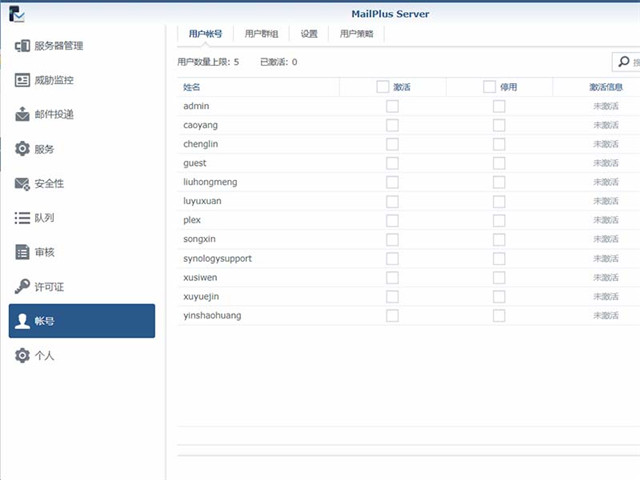Click 未激活 status for yinshaohuang
The image size is (640, 480).
coord(606,316)
